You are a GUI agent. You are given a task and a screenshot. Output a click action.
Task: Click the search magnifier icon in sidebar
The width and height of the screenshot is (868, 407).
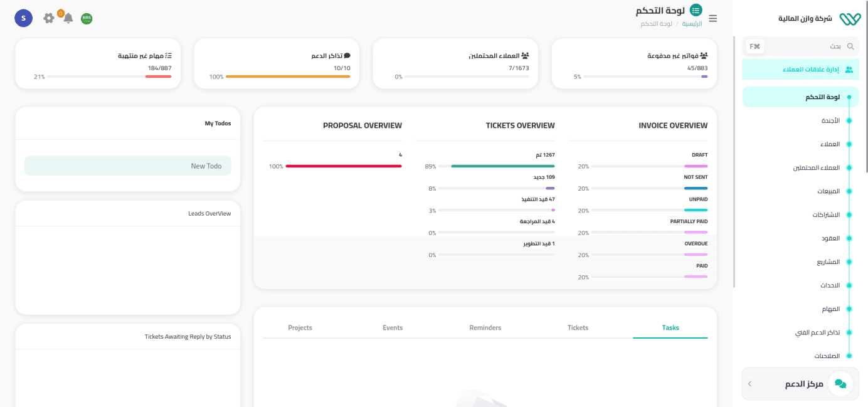pyautogui.click(x=850, y=46)
